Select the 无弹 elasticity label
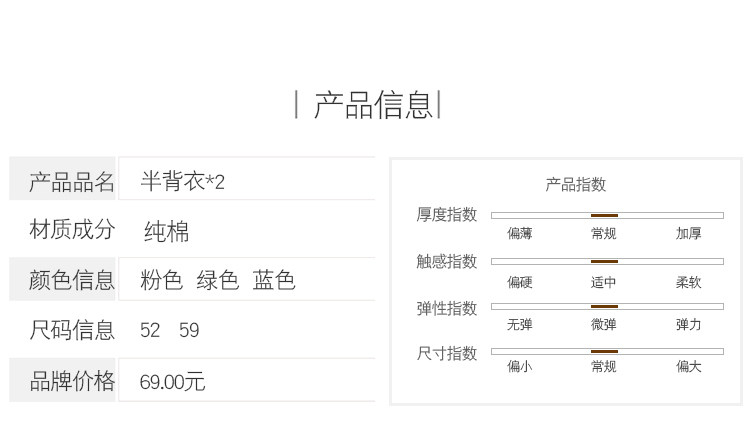The height and width of the screenshot is (427, 750). [520, 325]
